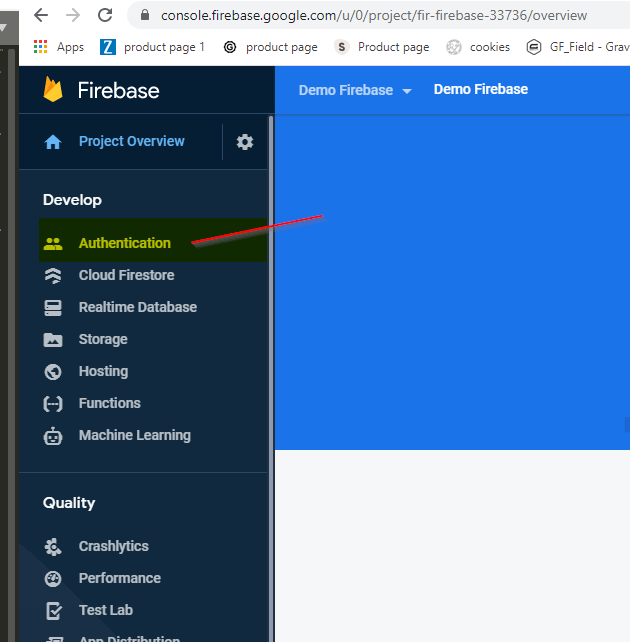Click the Cloud Firestore icon
The width and height of the screenshot is (630, 642).
[53, 276]
